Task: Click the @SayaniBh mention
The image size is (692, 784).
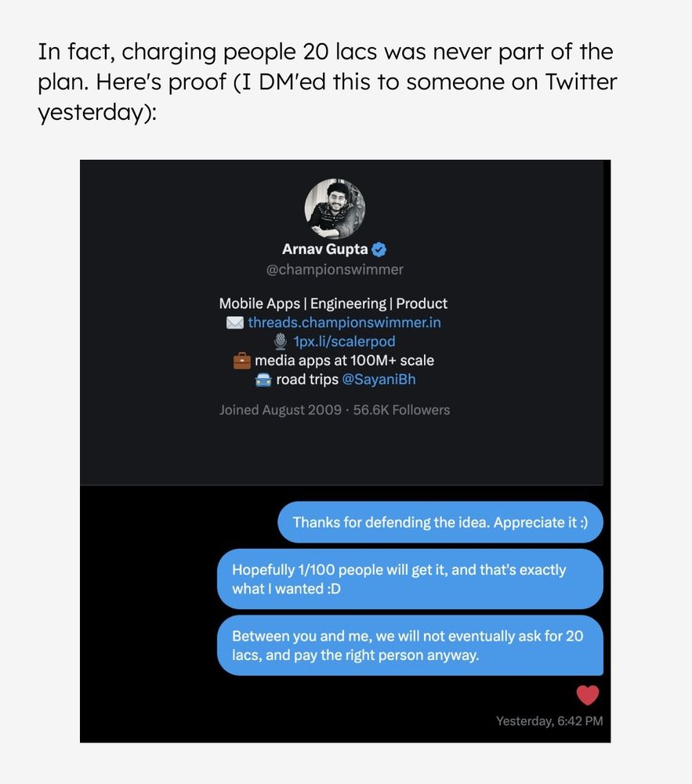Action: [x=379, y=379]
